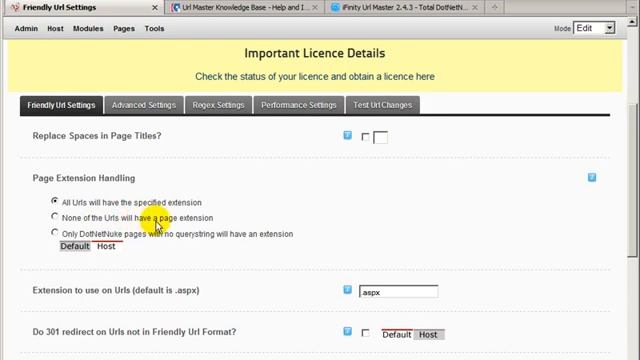Click favicon of Friendly Url Settings browser tab
The image size is (640, 360).
15,7
